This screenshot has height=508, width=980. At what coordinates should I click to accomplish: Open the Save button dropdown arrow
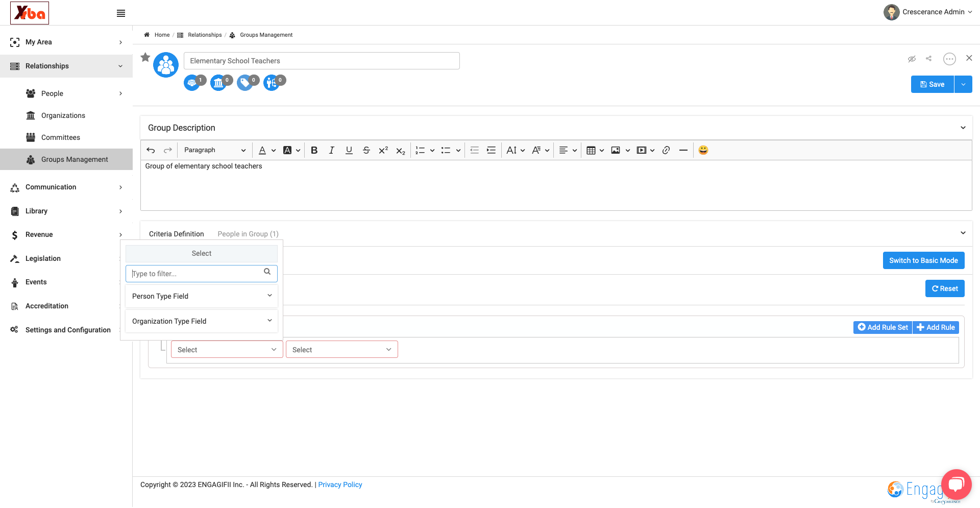pyautogui.click(x=963, y=84)
